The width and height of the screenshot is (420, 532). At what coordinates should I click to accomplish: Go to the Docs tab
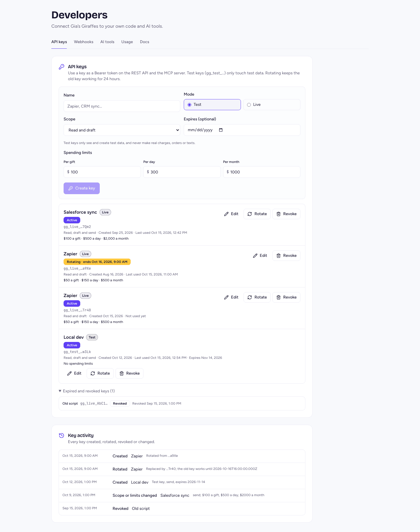[x=144, y=42]
